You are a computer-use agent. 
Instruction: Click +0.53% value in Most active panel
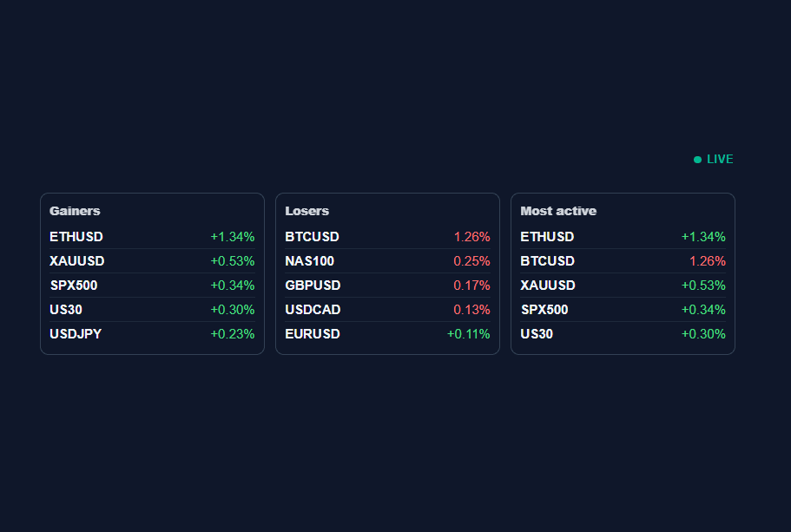pyautogui.click(x=703, y=285)
